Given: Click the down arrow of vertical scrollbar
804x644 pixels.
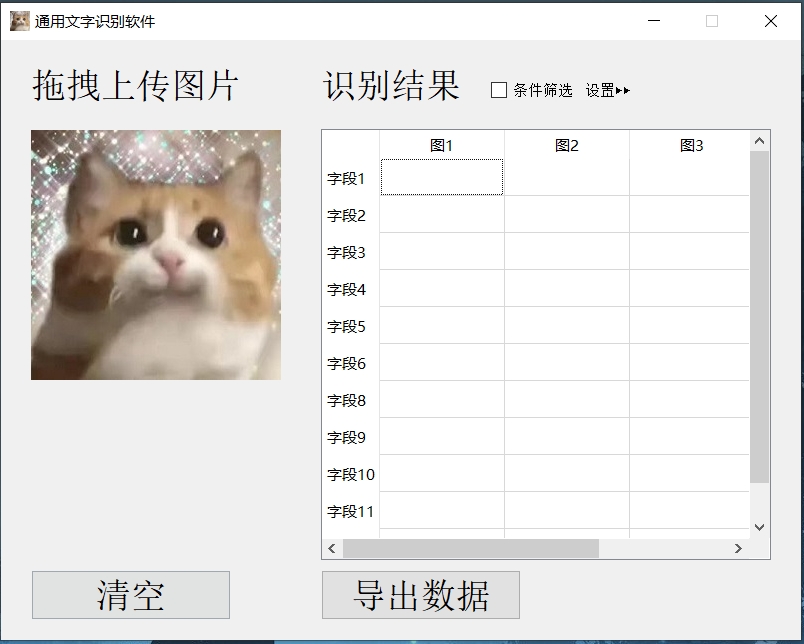Looking at the screenshot, I should coord(758,526).
